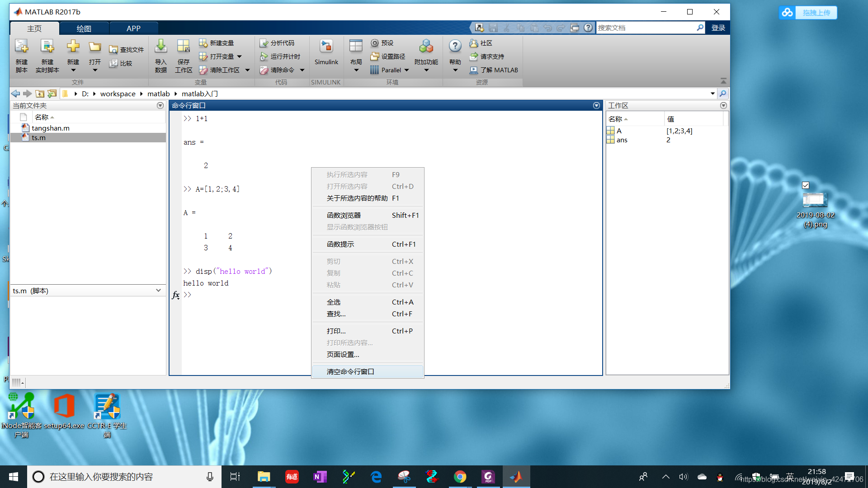Click Run and Time (运行并计时)
868x488 pixels.
point(280,56)
